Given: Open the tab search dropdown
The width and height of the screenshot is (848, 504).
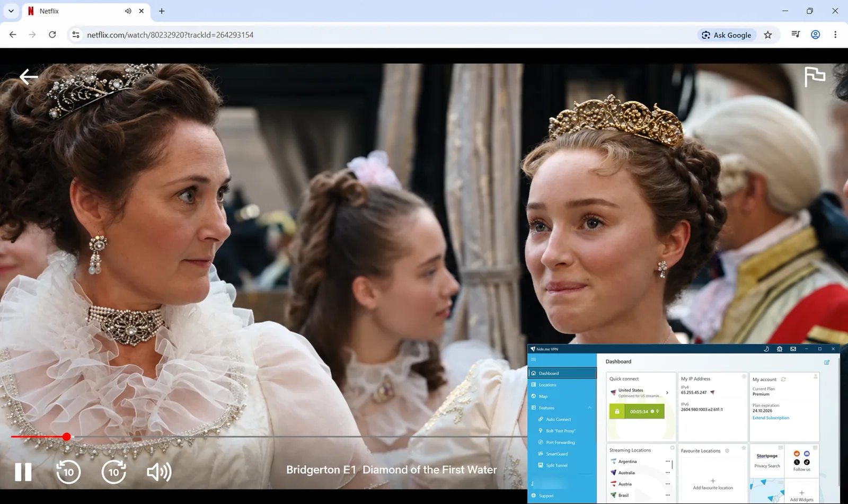Looking at the screenshot, I should tap(11, 11).
